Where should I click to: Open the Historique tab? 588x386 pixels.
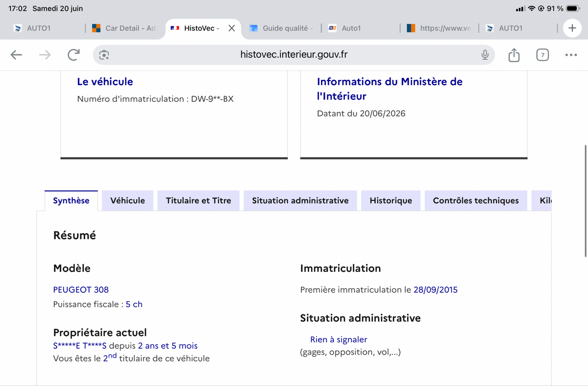click(391, 200)
